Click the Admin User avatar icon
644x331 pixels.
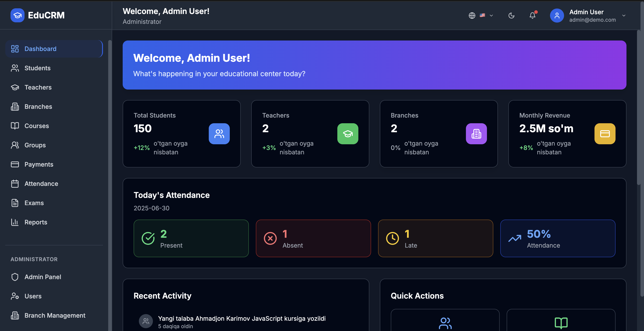(x=557, y=16)
